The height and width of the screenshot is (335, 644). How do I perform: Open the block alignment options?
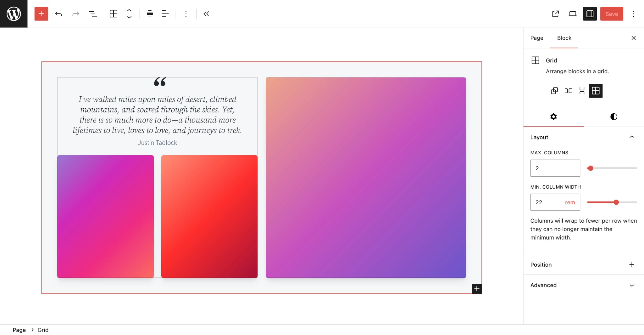click(x=150, y=14)
